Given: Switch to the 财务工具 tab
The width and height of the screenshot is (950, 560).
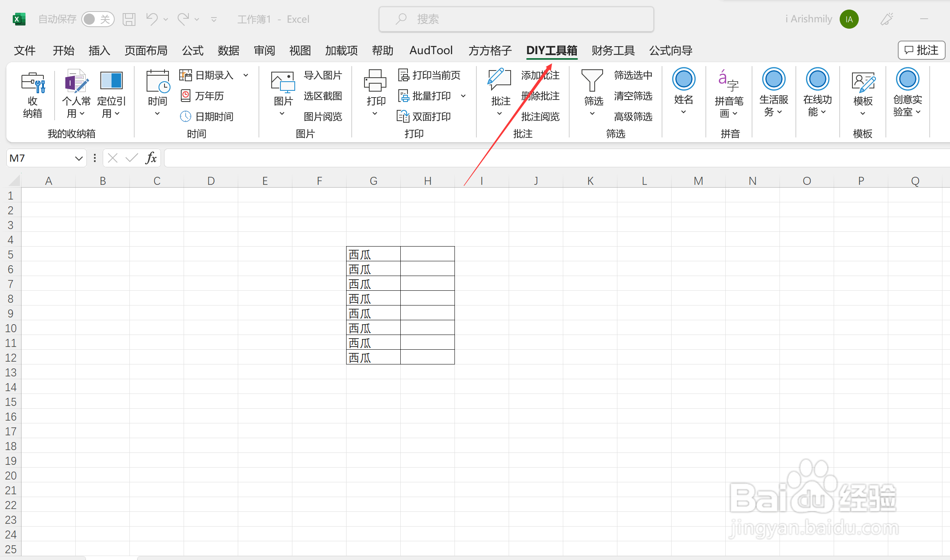Looking at the screenshot, I should [613, 51].
